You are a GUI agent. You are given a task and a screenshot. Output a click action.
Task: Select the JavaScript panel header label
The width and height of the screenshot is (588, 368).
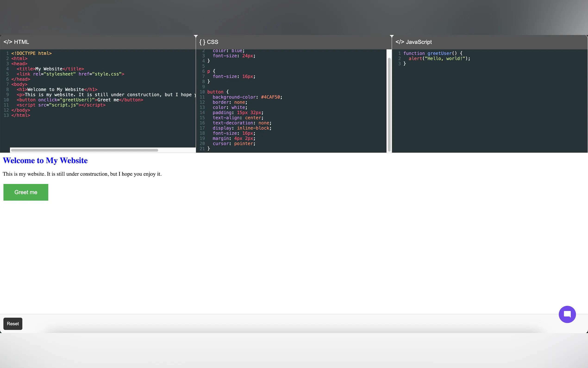pyautogui.click(x=419, y=42)
